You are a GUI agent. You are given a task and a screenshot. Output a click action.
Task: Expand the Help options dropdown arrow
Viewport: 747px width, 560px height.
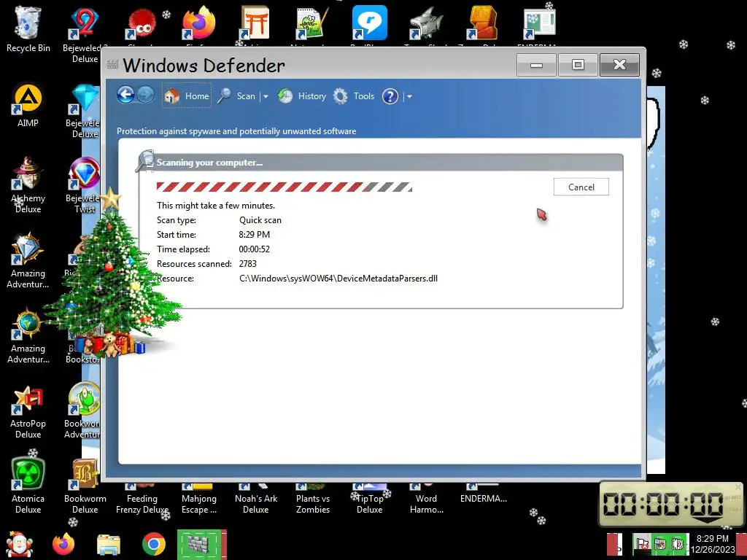click(409, 96)
